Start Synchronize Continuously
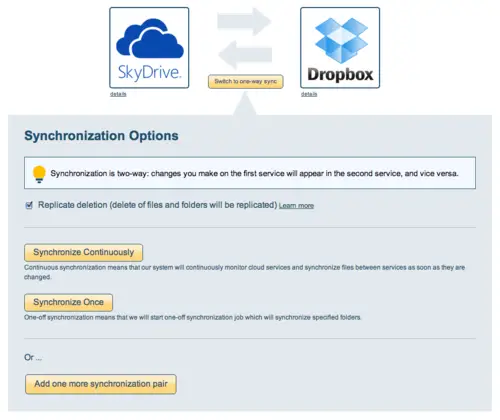This screenshot has width=500, height=420. [83, 252]
